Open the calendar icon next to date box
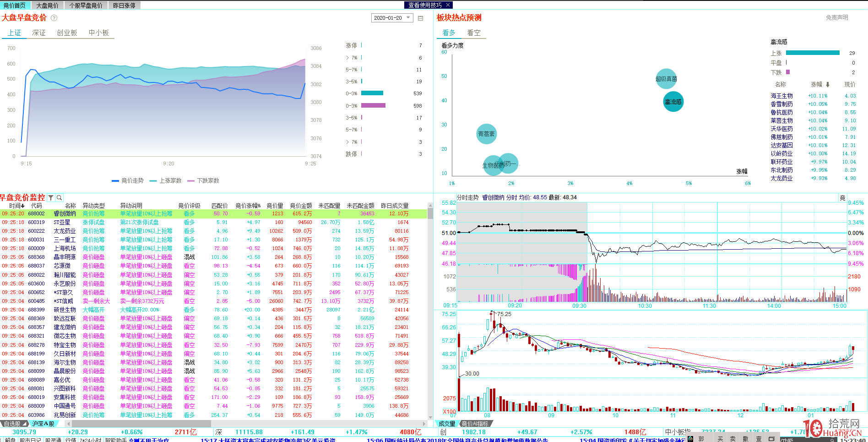Viewport: 868px width, 442px height. point(420,18)
